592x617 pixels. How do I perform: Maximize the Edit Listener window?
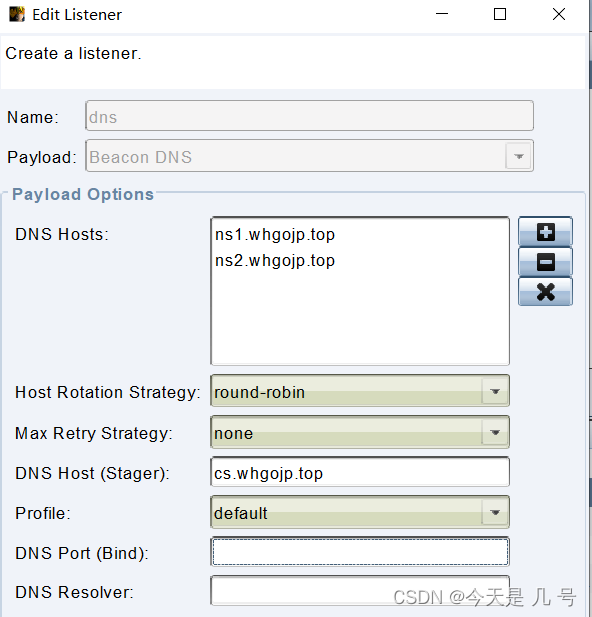click(x=500, y=14)
